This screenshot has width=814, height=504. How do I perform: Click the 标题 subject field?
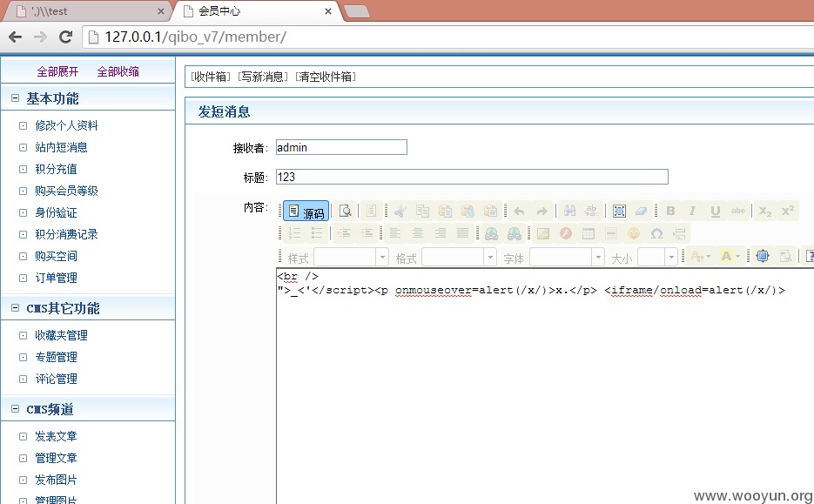(x=472, y=177)
